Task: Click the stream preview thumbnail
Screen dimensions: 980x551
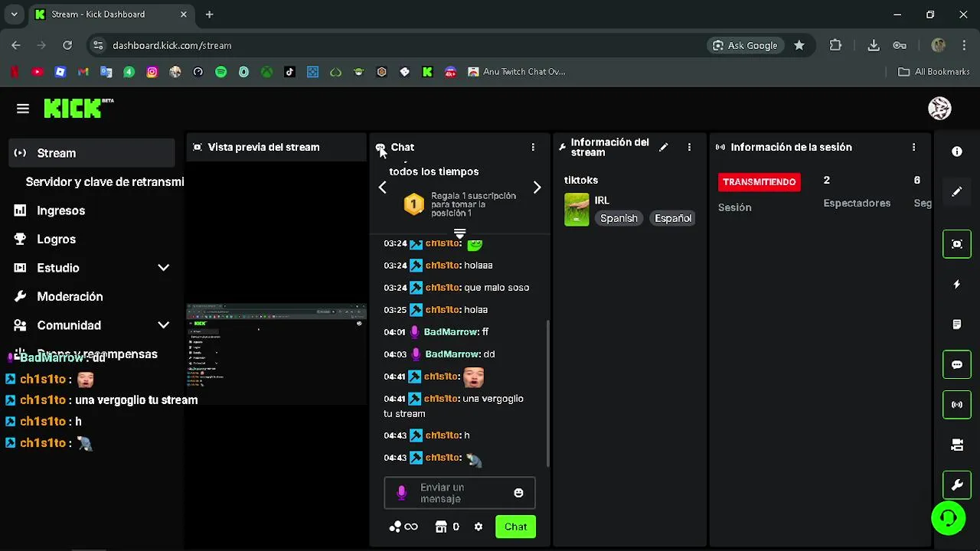Action: click(x=276, y=354)
